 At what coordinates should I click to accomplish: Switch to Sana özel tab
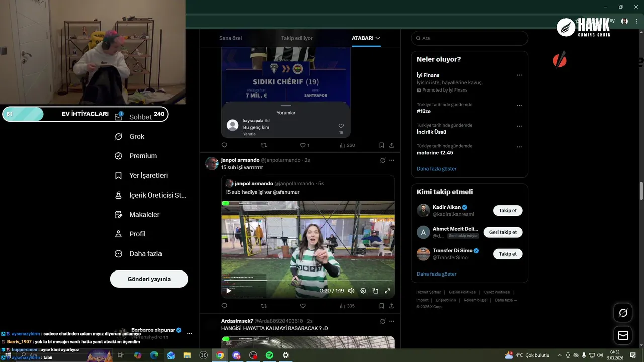[x=230, y=38]
